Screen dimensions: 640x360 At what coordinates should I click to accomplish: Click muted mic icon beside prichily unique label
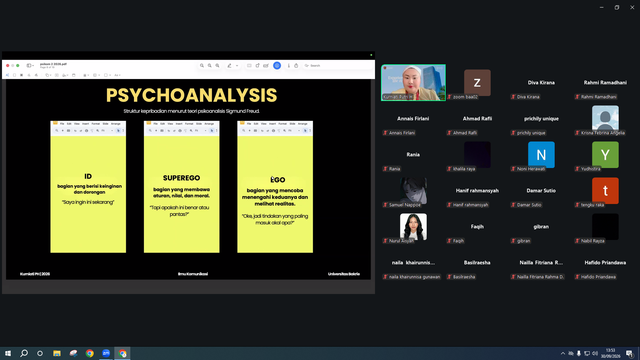[x=513, y=133]
